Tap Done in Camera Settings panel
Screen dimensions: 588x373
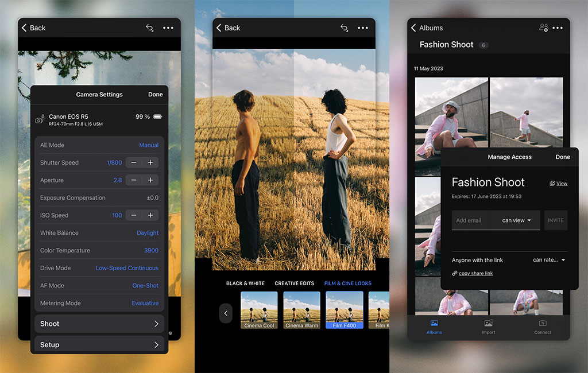point(155,95)
